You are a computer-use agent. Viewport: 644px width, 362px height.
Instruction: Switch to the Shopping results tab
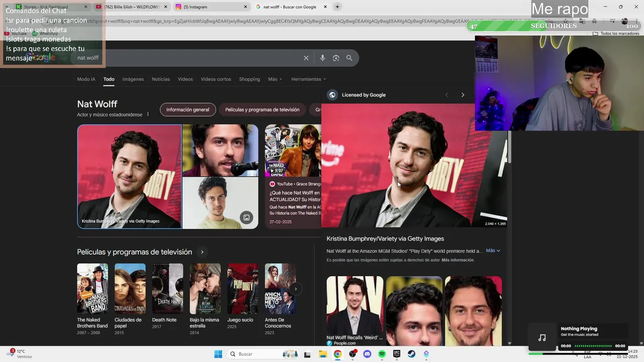250,79
